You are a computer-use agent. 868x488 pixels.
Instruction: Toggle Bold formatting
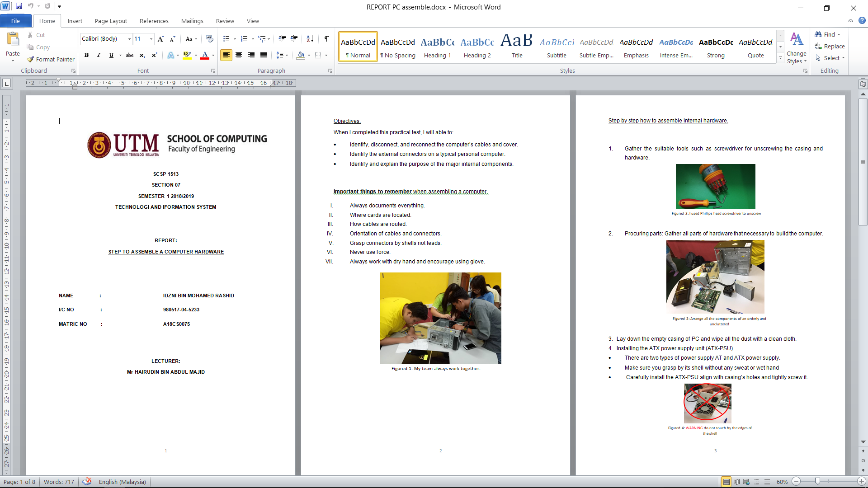pyautogui.click(x=86, y=55)
